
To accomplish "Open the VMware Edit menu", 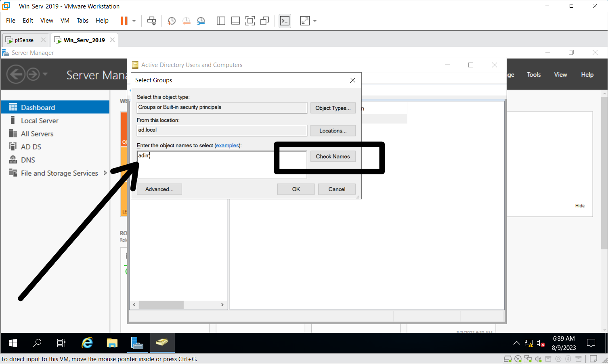I will 28,21.
